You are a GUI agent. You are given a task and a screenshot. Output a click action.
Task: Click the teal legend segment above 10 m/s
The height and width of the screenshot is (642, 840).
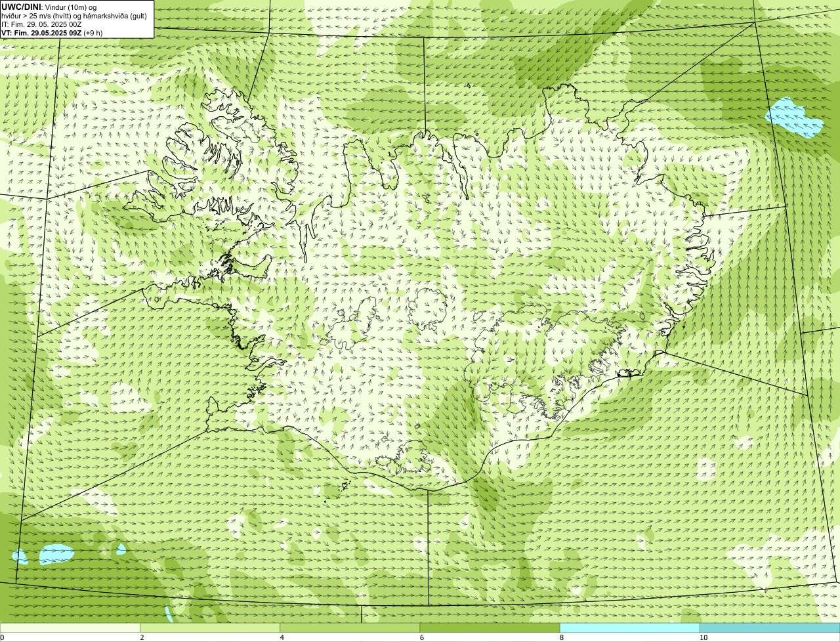tap(770, 628)
